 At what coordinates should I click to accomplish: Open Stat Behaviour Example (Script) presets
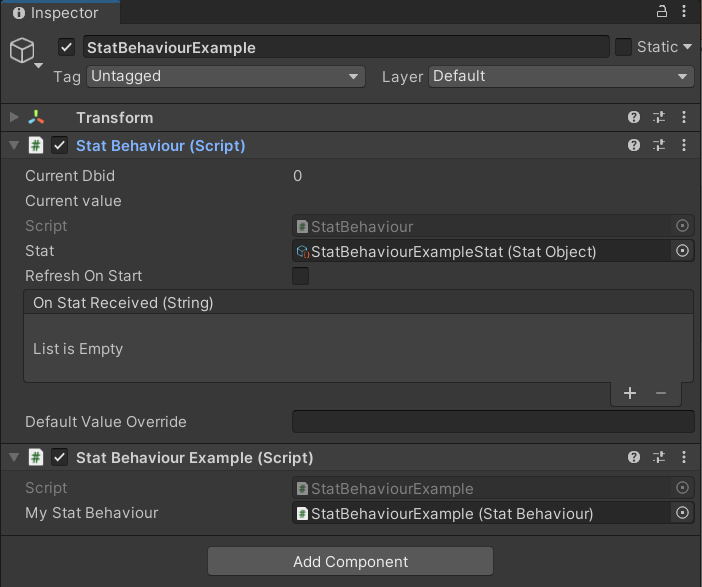click(659, 457)
